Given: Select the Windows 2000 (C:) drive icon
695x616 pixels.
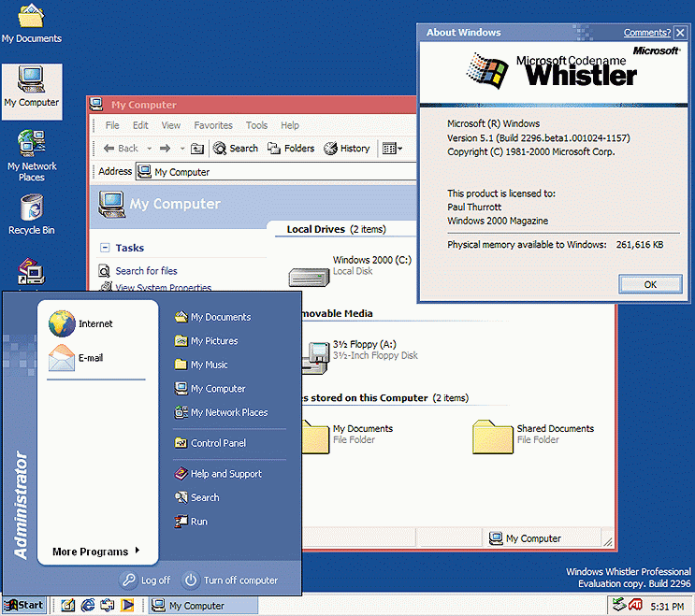Looking at the screenshot, I should coord(309,278).
